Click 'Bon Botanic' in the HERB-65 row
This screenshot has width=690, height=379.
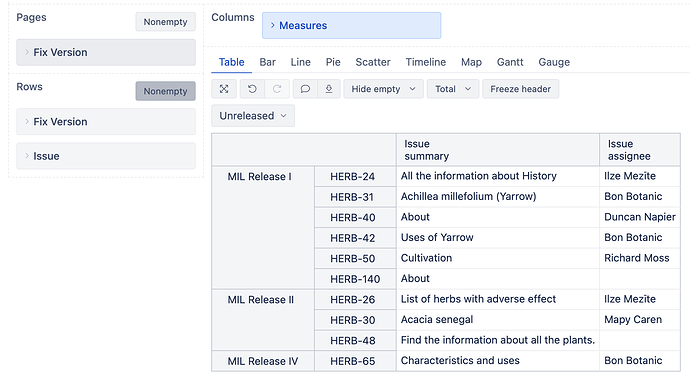tap(640, 361)
